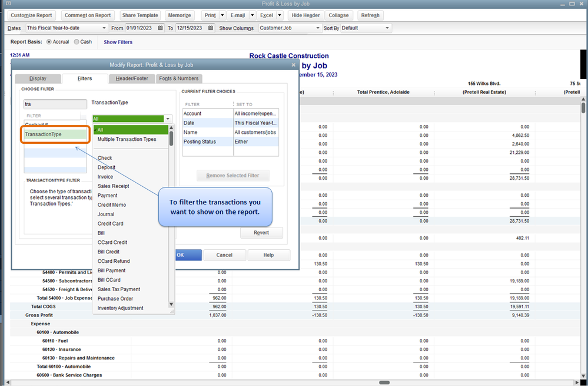Close the Modify Report dialog
The image size is (588, 386).
pos(294,65)
